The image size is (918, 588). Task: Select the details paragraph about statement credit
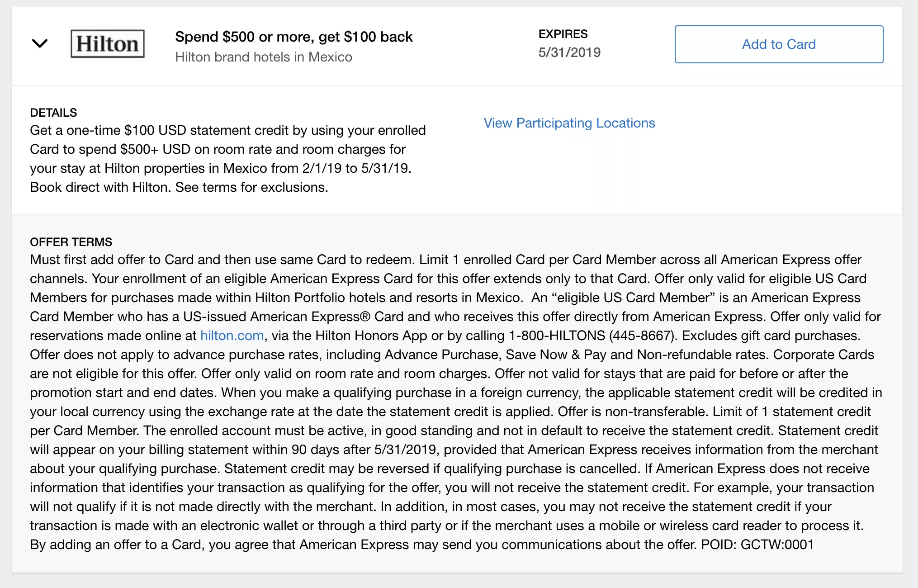pyautogui.click(x=226, y=158)
